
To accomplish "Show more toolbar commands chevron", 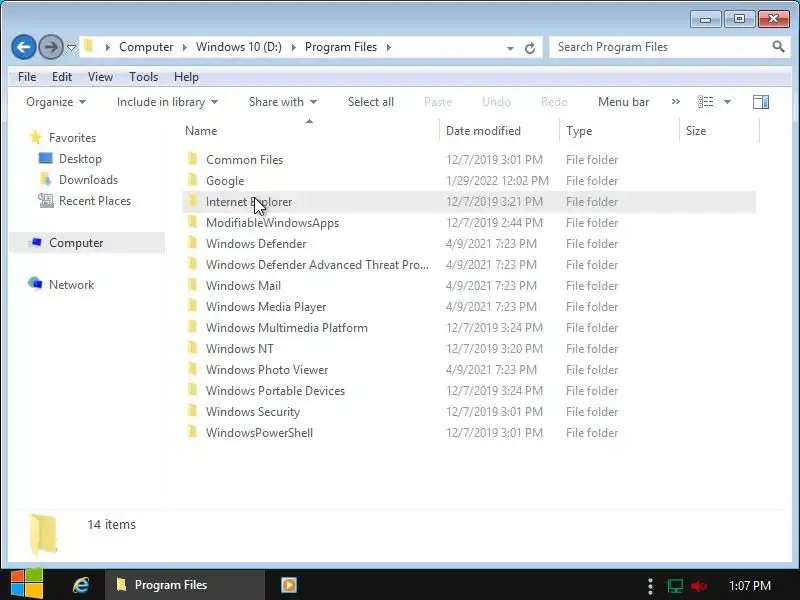I will pyautogui.click(x=676, y=102).
